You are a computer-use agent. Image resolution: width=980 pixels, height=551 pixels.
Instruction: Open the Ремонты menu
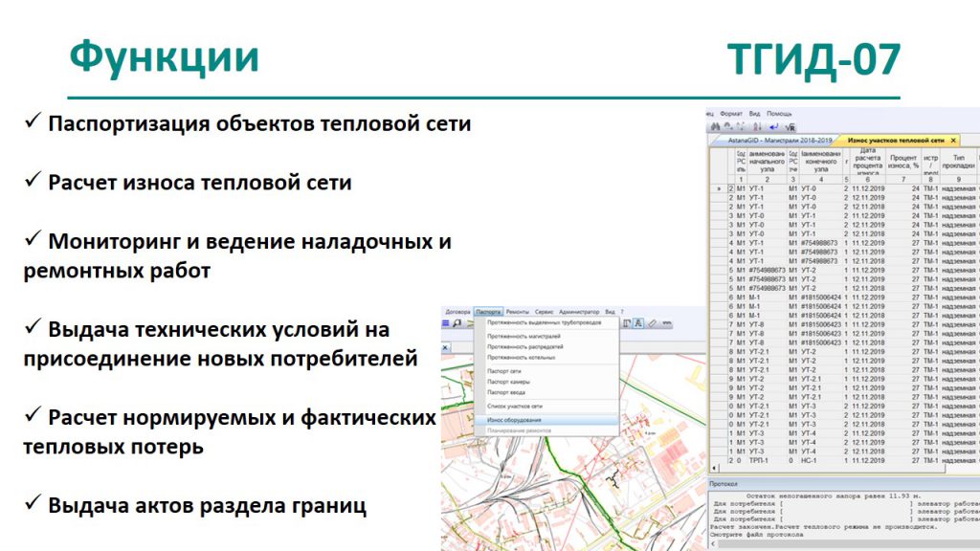518,312
